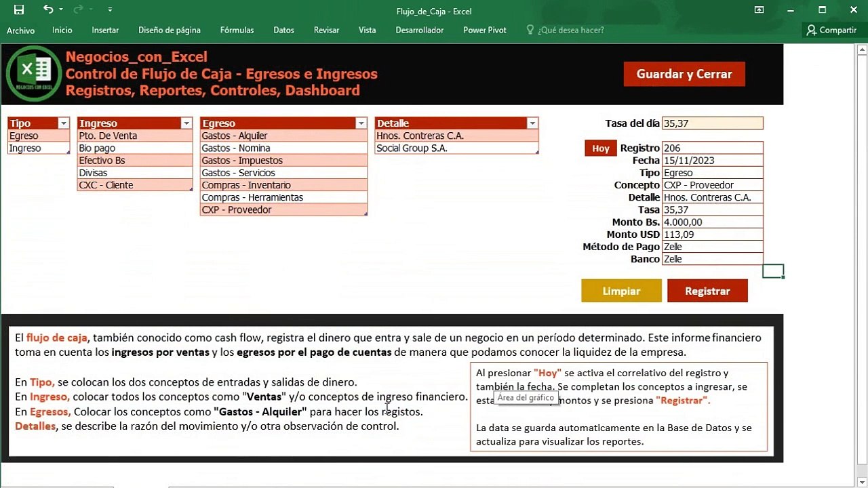Open Customize Quick Access Toolbar arrow
Screen dimensions: 868x488
(110, 10)
